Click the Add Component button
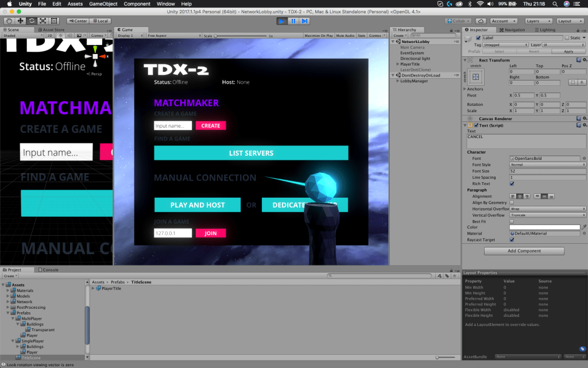Screen dimensions: 588x368 click(x=524, y=251)
